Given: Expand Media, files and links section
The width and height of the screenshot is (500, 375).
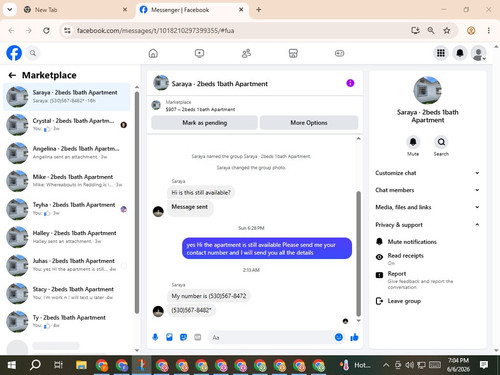Looking at the screenshot, I should click(x=427, y=207).
